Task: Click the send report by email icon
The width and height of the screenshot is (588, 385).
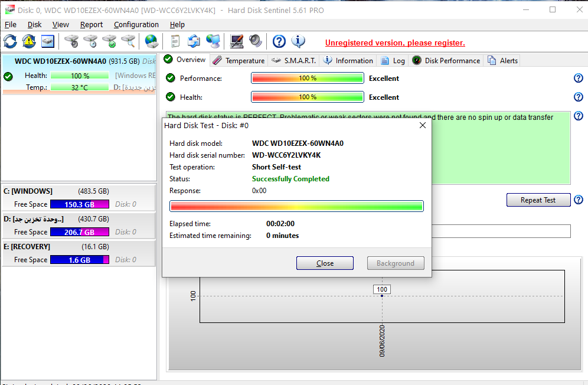Action: pos(194,41)
